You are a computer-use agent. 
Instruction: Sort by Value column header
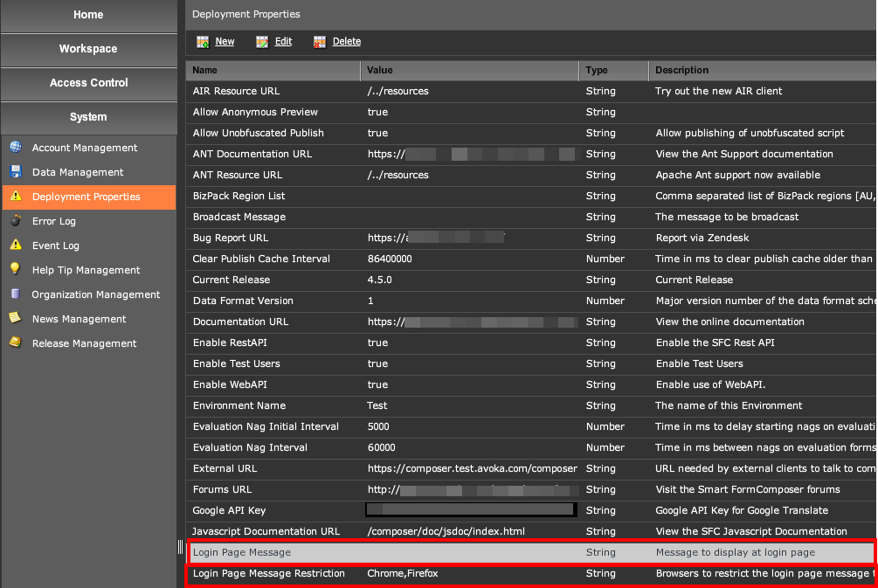[x=470, y=70]
